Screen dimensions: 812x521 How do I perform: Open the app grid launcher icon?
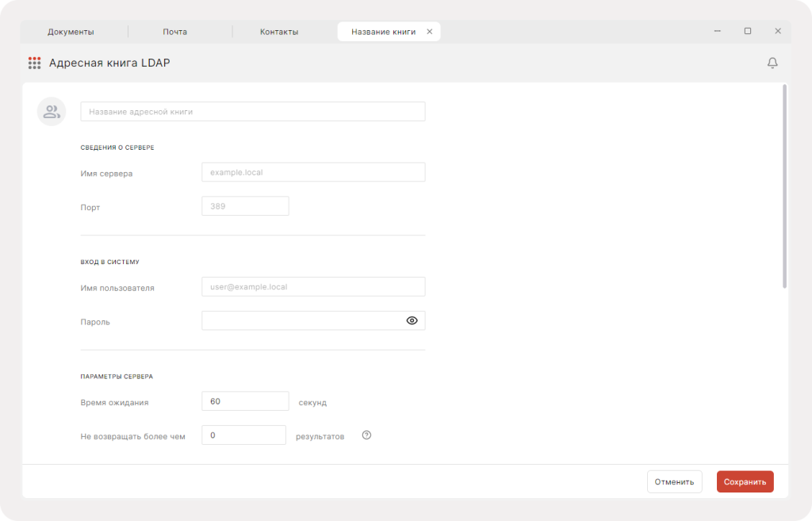pyautogui.click(x=35, y=63)
